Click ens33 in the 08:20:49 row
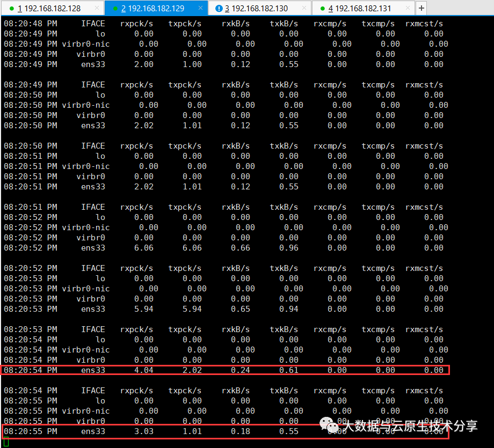The image size is (494, 448). [93, 64]
